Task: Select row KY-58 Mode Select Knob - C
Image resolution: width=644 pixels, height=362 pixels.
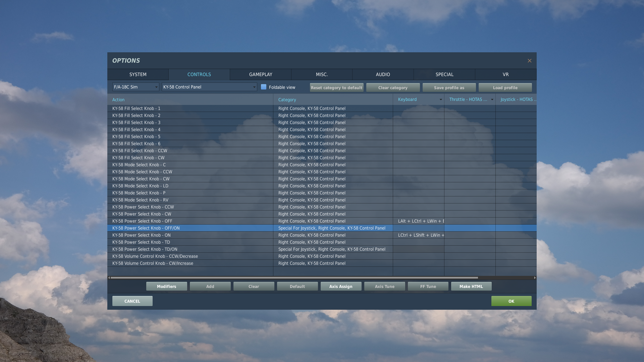Action: 322,165
